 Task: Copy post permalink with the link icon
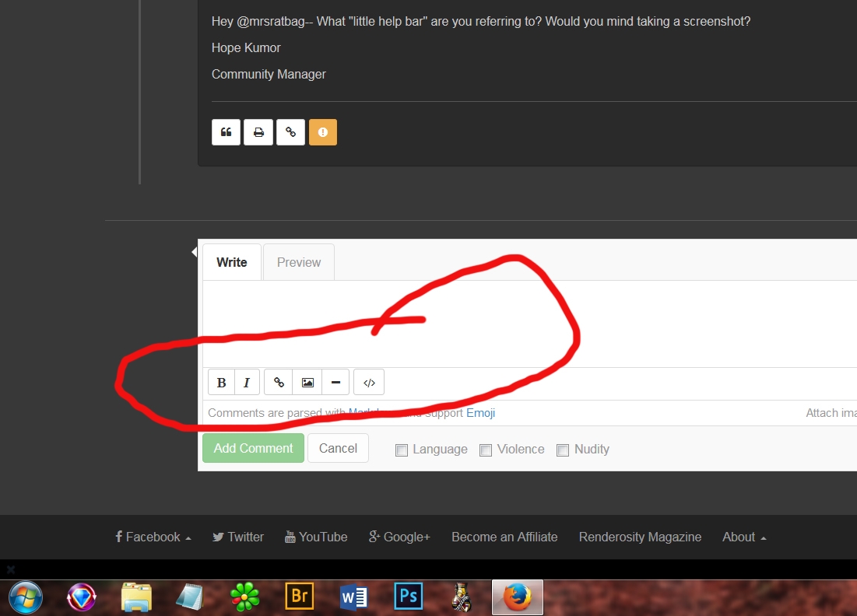(291, 132)
